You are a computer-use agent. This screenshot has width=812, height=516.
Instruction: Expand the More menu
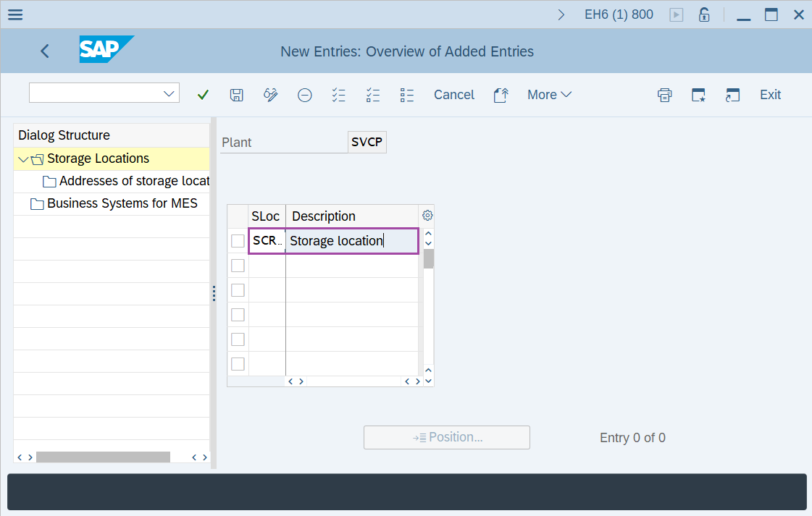coord(549,95)
